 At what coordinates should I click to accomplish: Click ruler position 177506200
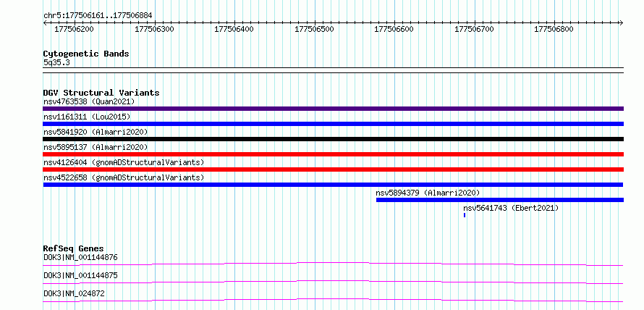[x=74, y=29]
